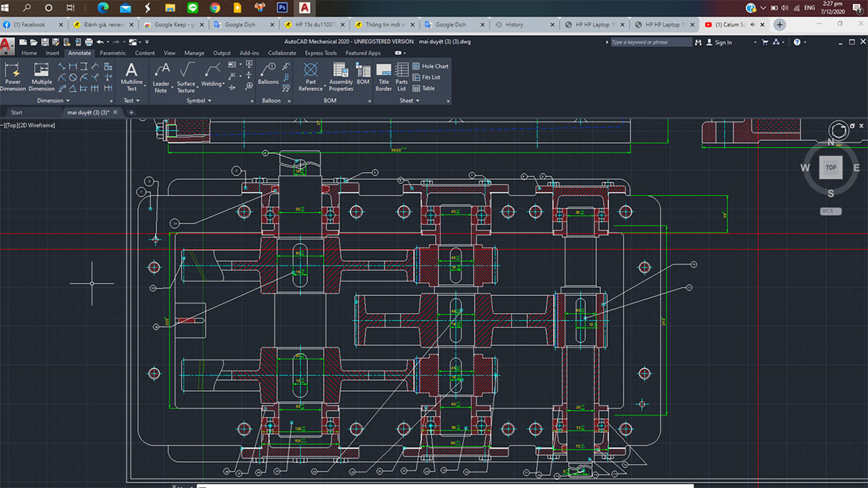Image resolution: width=868 pixels, height=488 pixels.
Task: Switch to the Parametric ribbon tab
Action: 113,52
